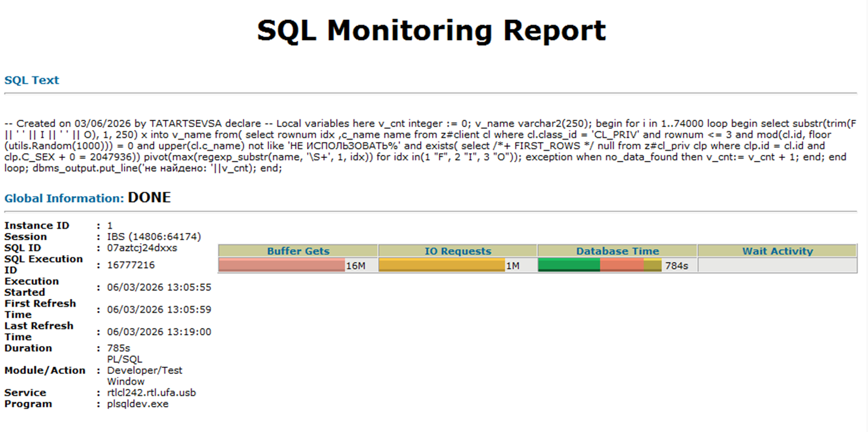Click the Duration value 785s
The width and height of the screenshot is (868, 432).
(x=118, y=349)
